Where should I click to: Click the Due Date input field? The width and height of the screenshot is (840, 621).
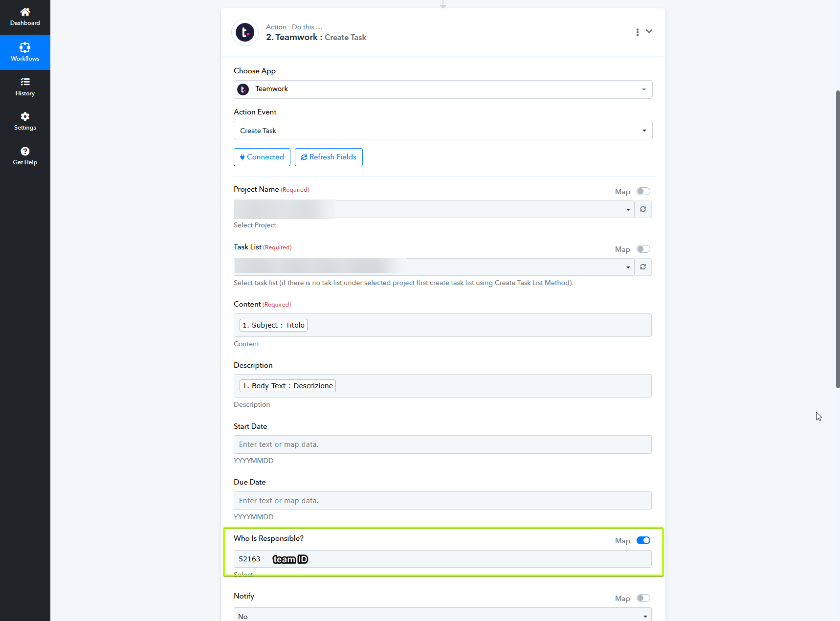pos(442,501)
